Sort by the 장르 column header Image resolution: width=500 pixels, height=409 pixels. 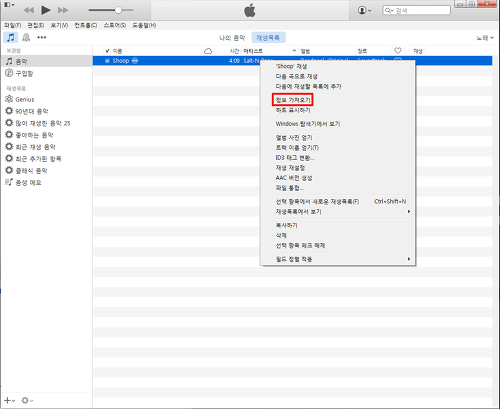362,51
